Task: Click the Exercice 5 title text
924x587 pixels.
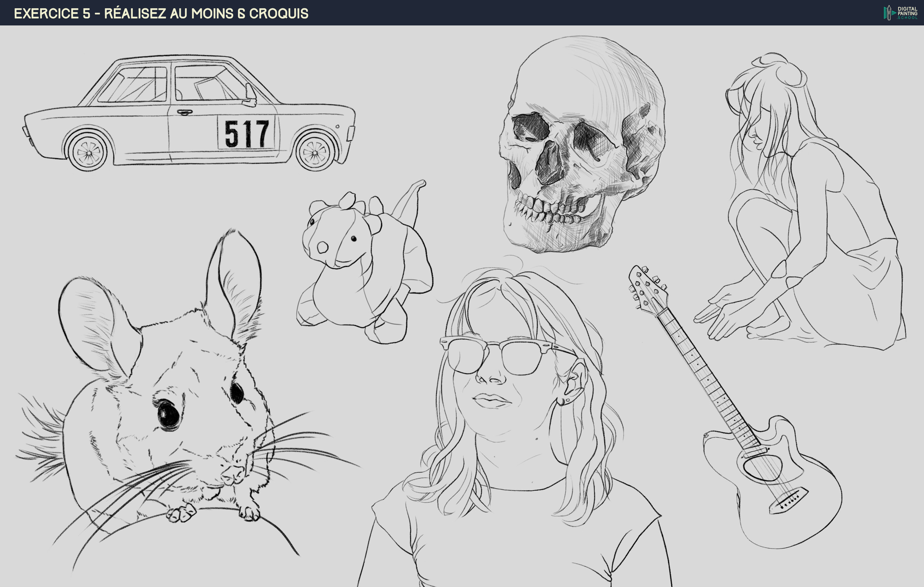Action: click(161, 13)
